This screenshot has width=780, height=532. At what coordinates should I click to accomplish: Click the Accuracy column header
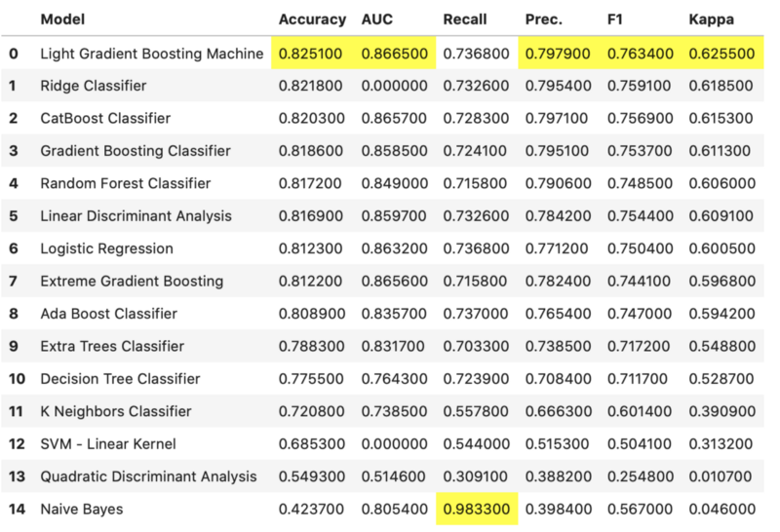point(312,19)
